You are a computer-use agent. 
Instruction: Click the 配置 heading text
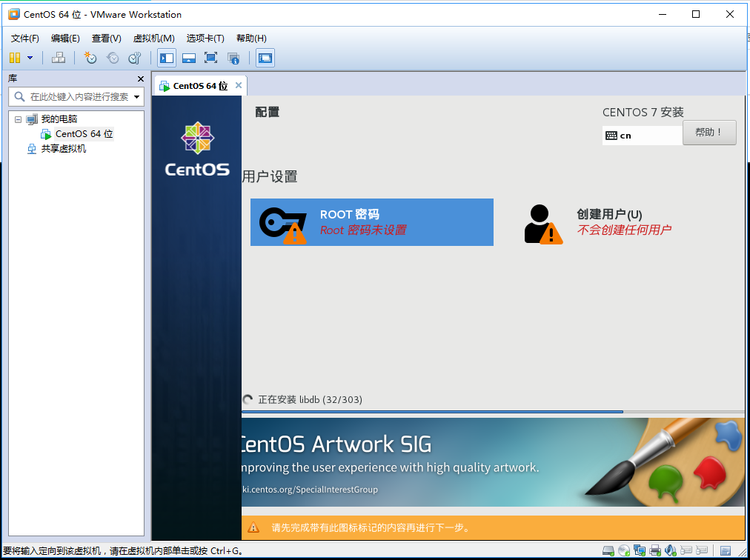tap(267, 112)
